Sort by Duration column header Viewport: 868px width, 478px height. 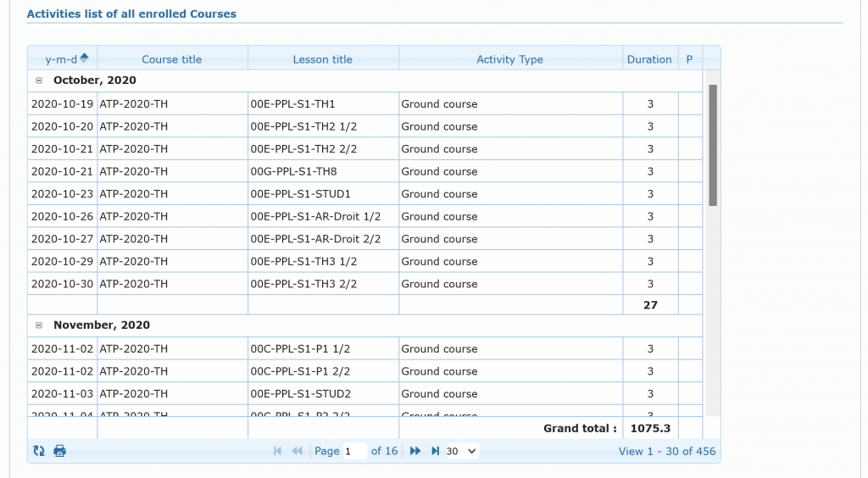point(648,59)
